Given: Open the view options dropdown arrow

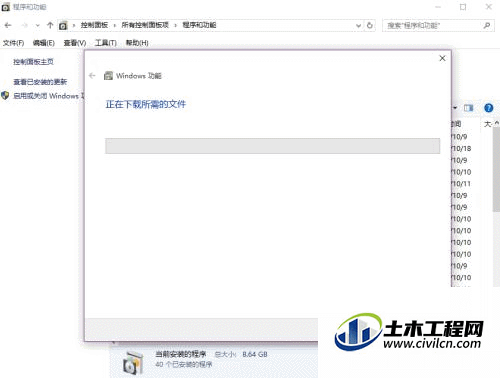Looking at the screenshot, I should click(455, 108).
